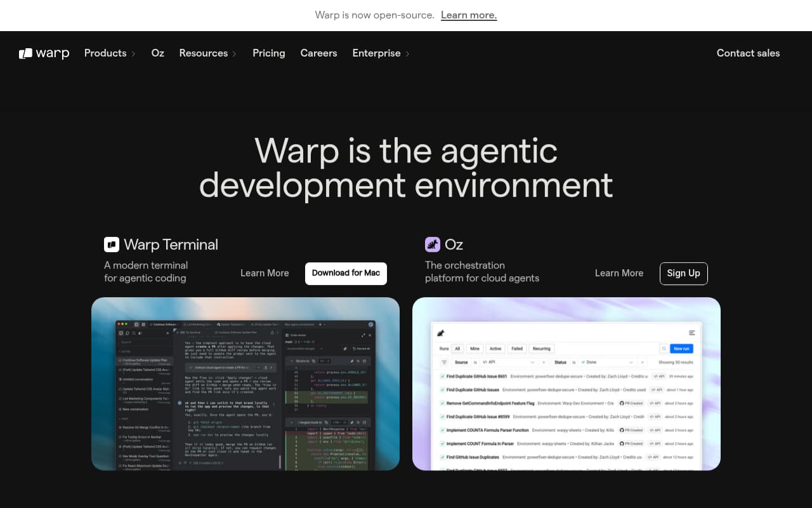This screenshot has height=508, width=812.
Task: Select the All runs tab
Action: click(x=457, y=349)
